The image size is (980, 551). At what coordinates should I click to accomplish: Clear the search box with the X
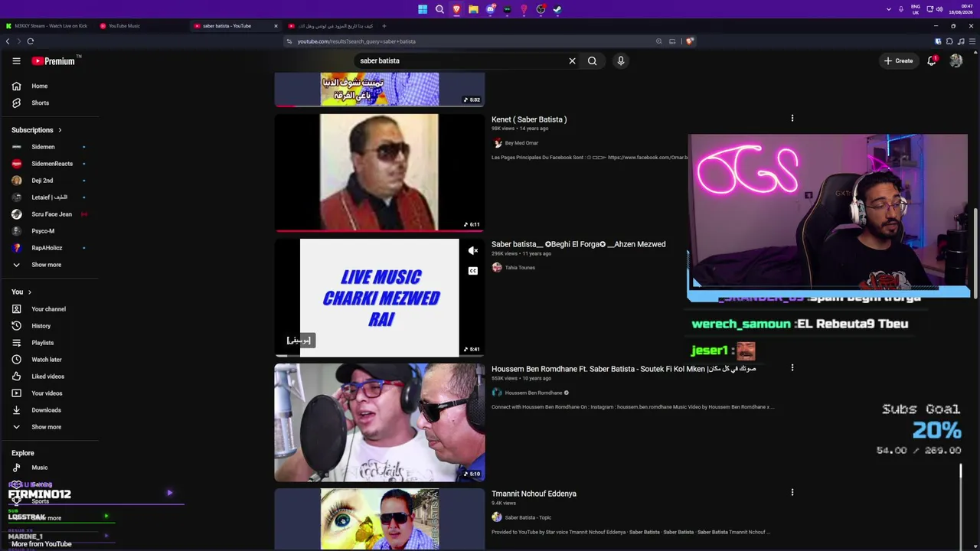pos(572,60)
